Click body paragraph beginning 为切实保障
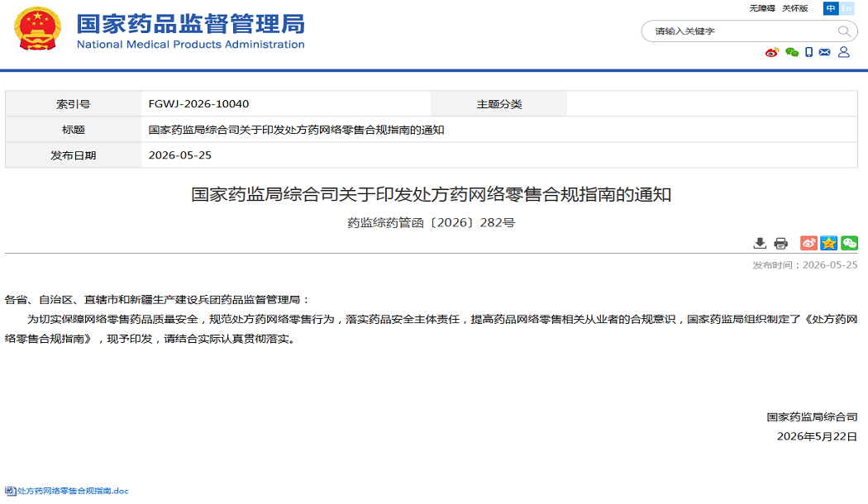Viewport: 868px width, 504px height. coord(432,329)
